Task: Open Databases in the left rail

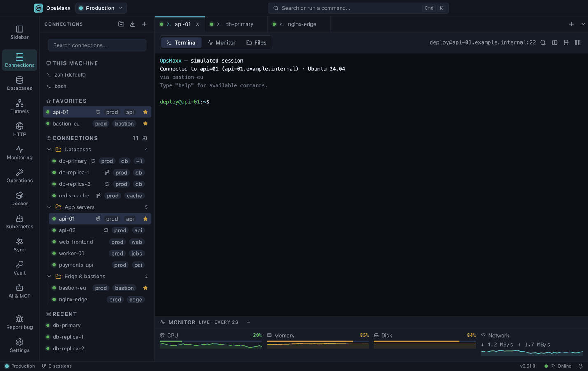Action: click(19, 83)
